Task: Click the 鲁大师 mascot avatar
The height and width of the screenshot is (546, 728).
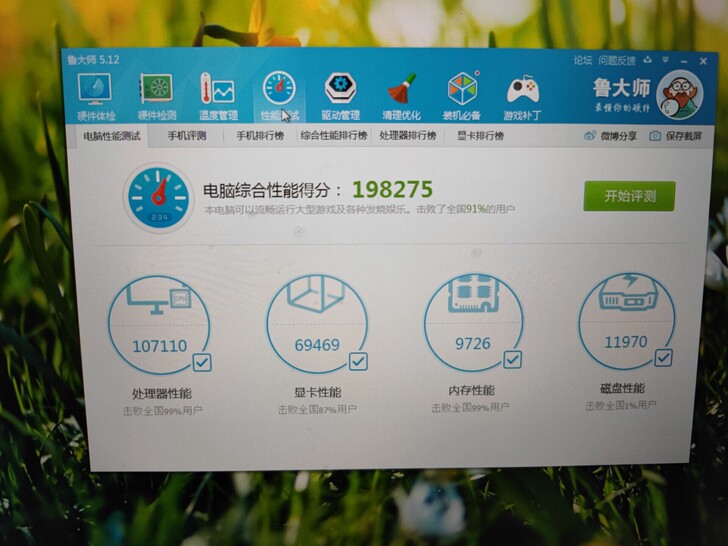Action: click(679, 95)
